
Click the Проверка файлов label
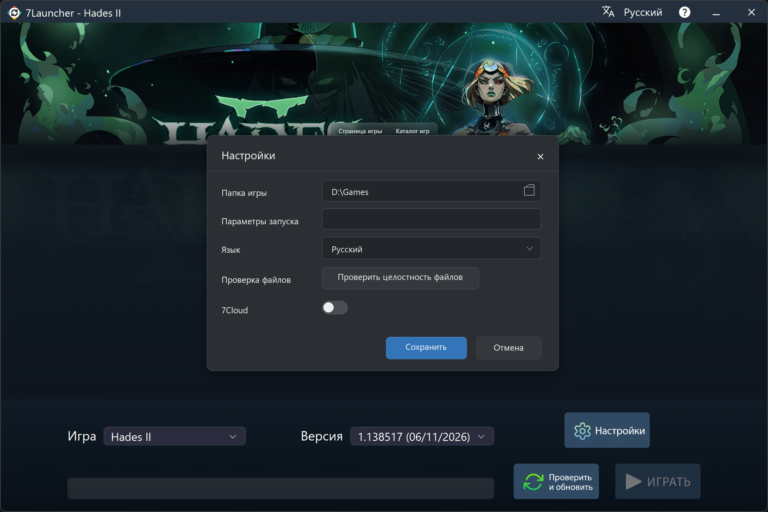coord(256,280)
